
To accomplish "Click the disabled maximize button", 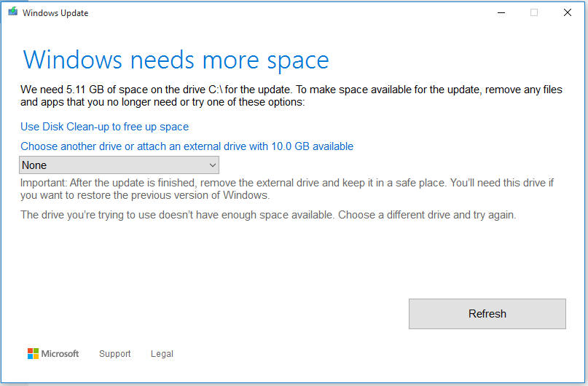I will [534, 12].
